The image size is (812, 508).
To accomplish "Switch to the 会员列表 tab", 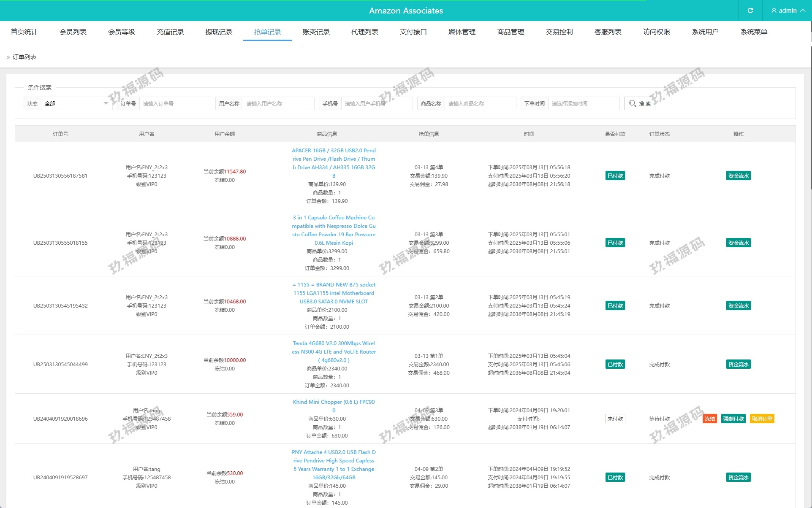I will [x=73, y=32].
